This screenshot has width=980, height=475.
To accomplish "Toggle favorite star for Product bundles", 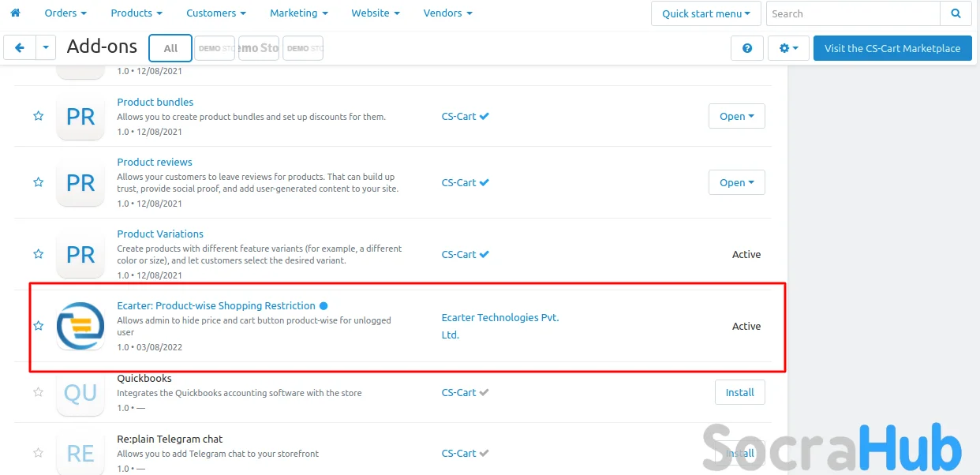I will point(38,116).
